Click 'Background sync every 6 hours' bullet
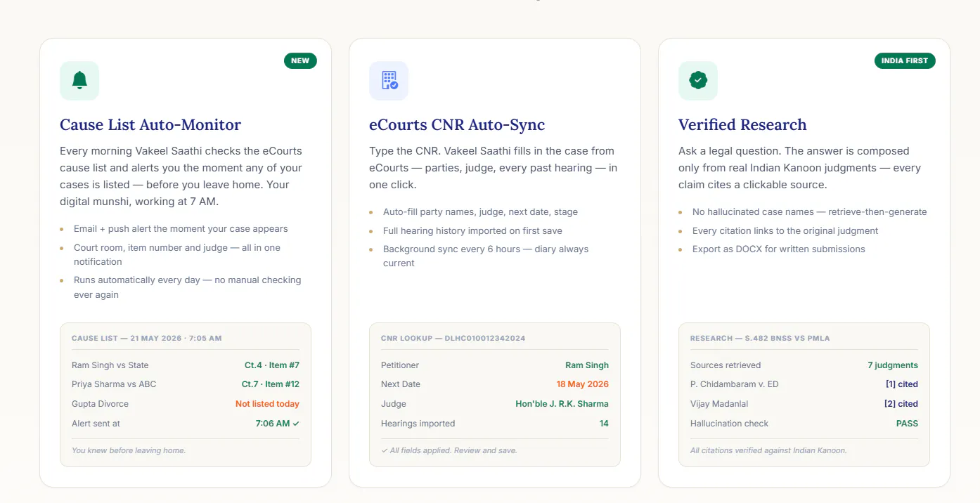Image resolution: width=980 pixels, height=503 pixels. tap(486, 256)
